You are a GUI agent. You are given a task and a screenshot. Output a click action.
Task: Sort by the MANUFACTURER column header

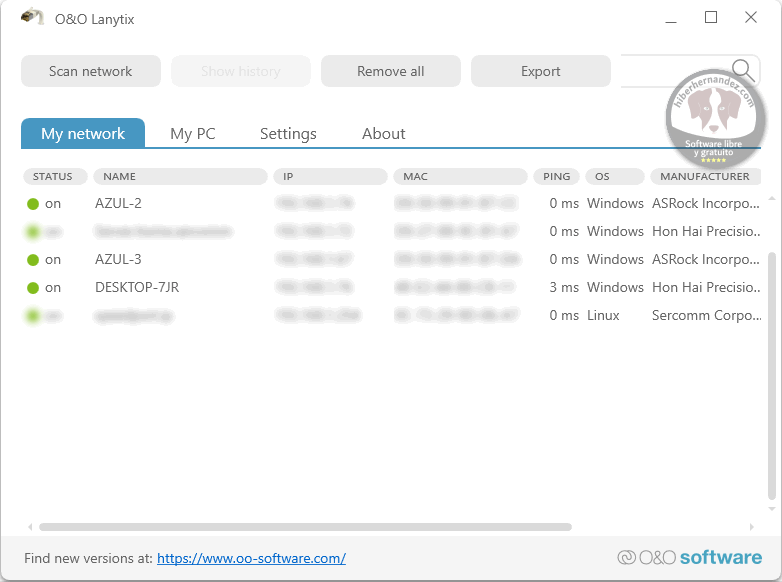(x=706, y=177)
